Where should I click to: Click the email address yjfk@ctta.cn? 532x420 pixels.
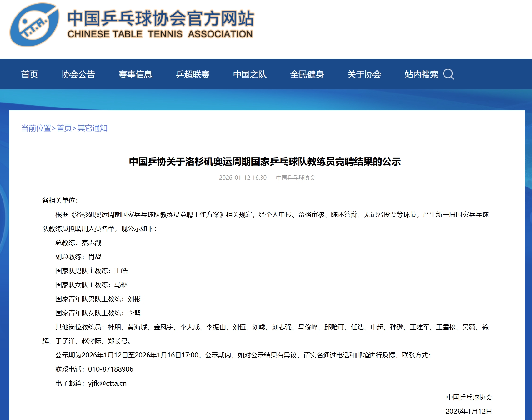click(x=107, y=383)
